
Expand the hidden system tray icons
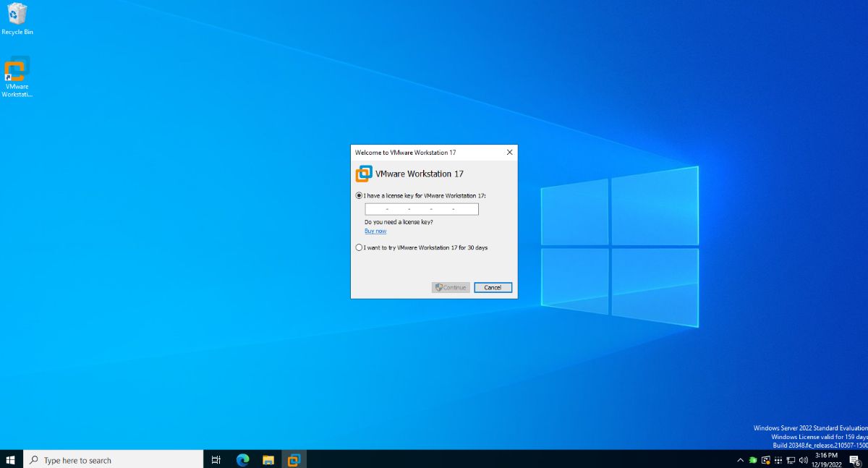pos(740,460)
